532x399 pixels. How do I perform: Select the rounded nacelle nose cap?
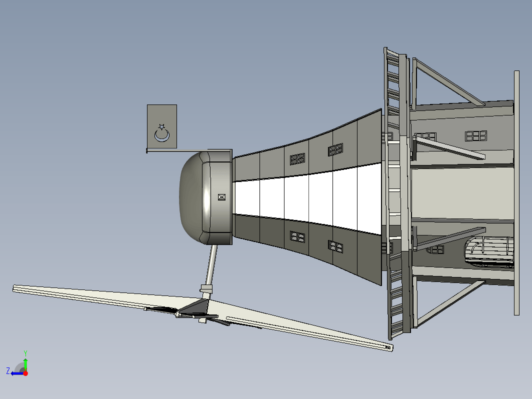tap(191, 197)
